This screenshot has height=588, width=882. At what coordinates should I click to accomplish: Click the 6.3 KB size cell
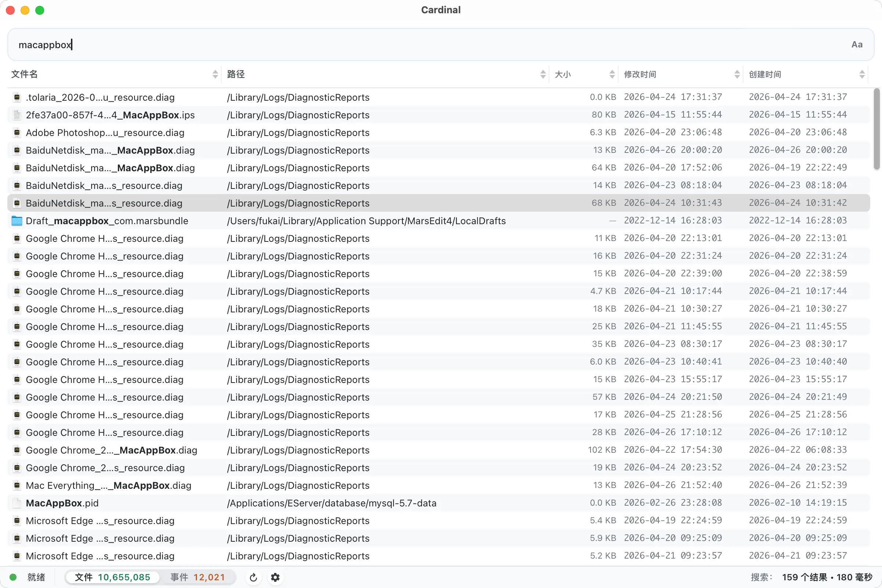603,132
